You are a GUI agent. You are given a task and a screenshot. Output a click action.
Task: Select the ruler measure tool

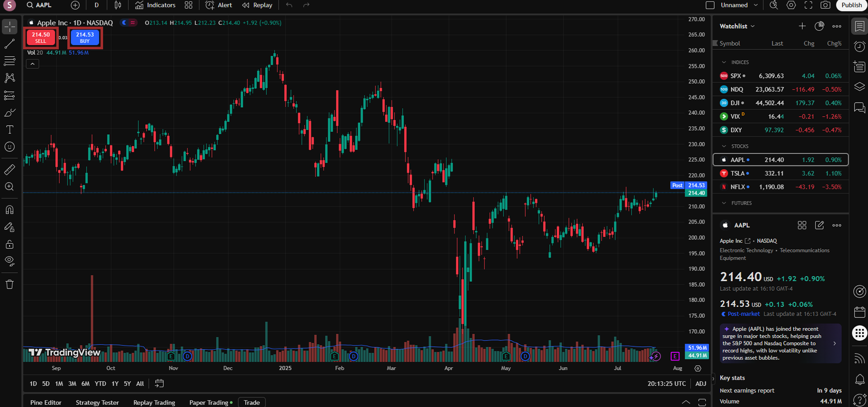pyautogui.click(x=9, y=170)
